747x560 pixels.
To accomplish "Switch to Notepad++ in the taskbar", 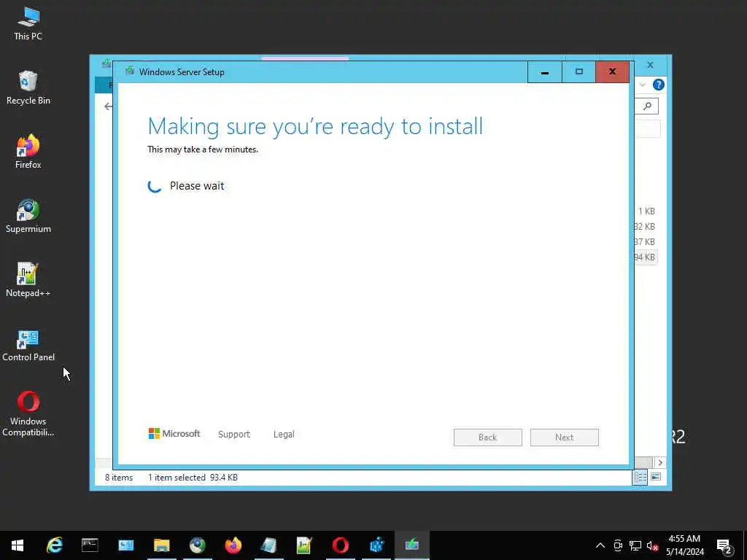I will coord(304,545).
